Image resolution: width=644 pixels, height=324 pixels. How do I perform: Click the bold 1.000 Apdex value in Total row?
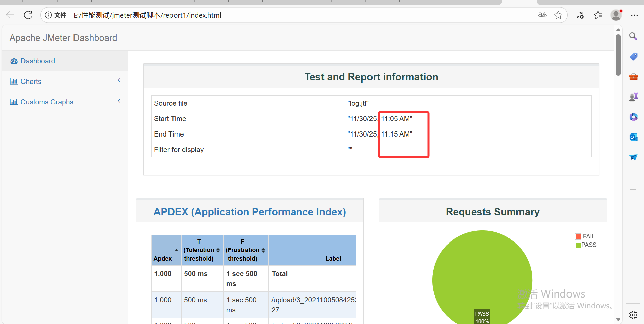coord(163,274)
